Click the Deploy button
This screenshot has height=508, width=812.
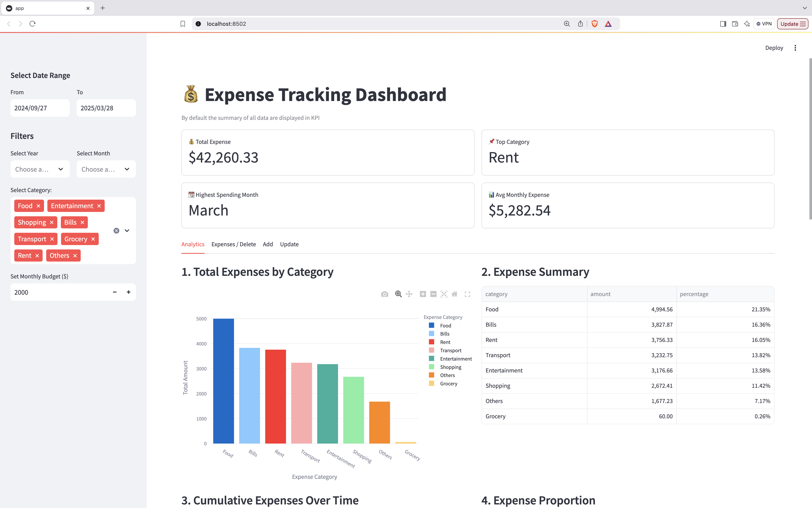point(774,48)
